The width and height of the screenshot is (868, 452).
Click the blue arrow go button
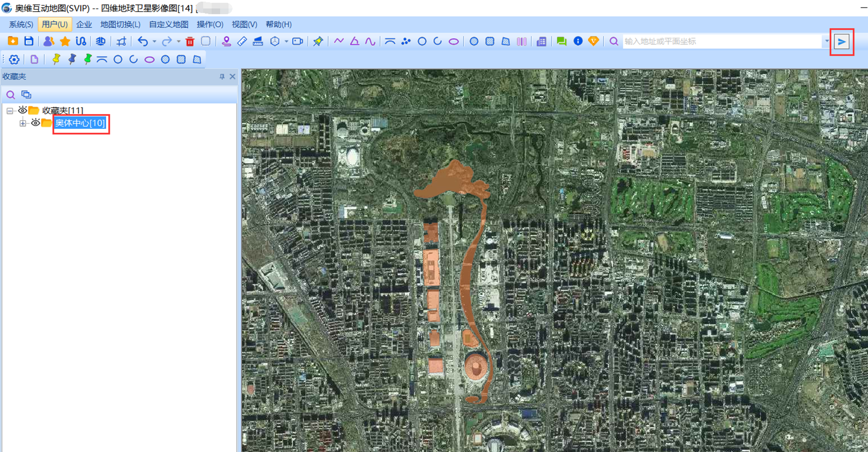[x=841, y=42]
